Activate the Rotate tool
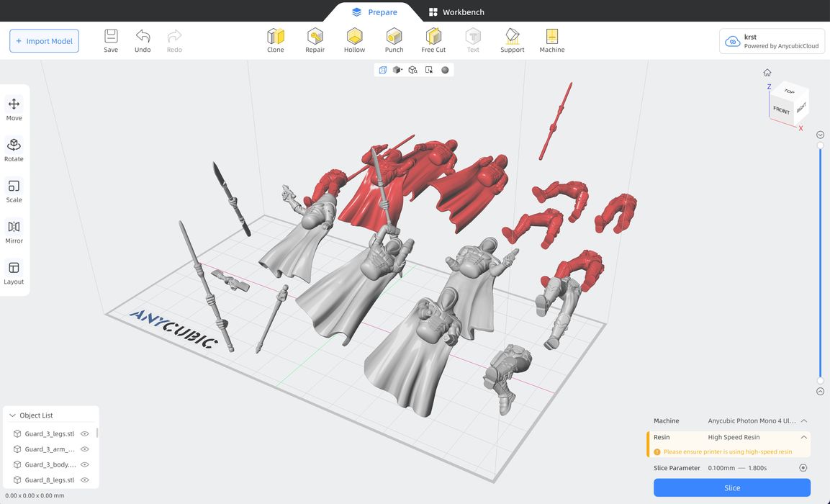This screenshot has width=830, height=504. point(14,149)
